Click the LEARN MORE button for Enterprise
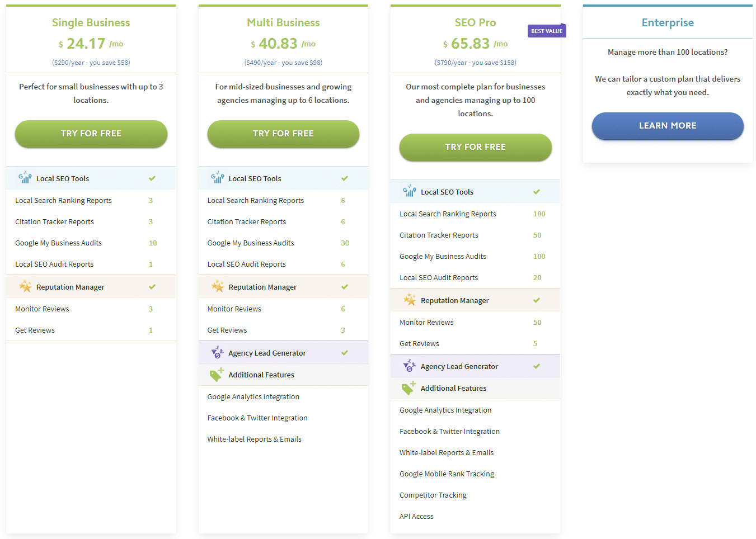The height and width of the screenshot is (539, 756). [x=667, y=126]
